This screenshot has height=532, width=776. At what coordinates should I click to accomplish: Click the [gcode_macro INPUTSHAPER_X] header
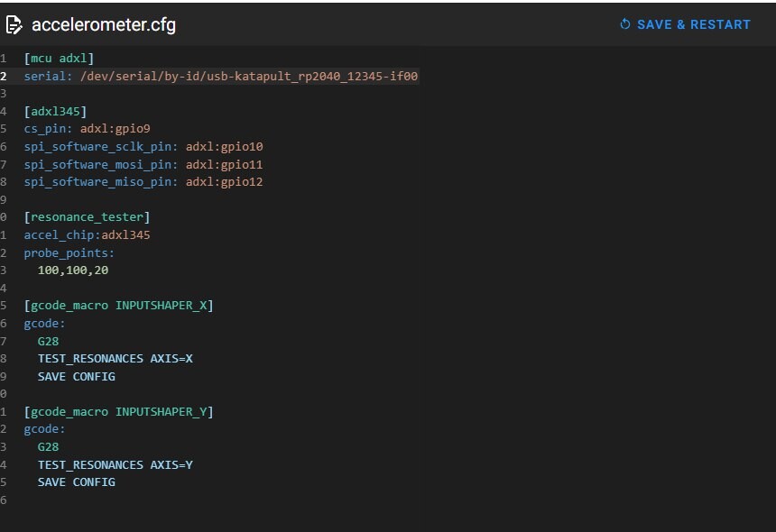coord(119,306)
